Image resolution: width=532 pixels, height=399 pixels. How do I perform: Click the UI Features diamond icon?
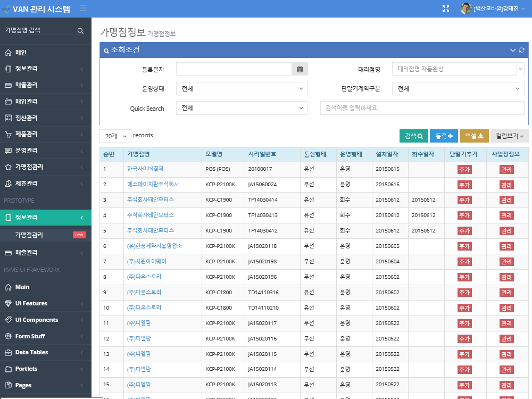pos(8,303)
